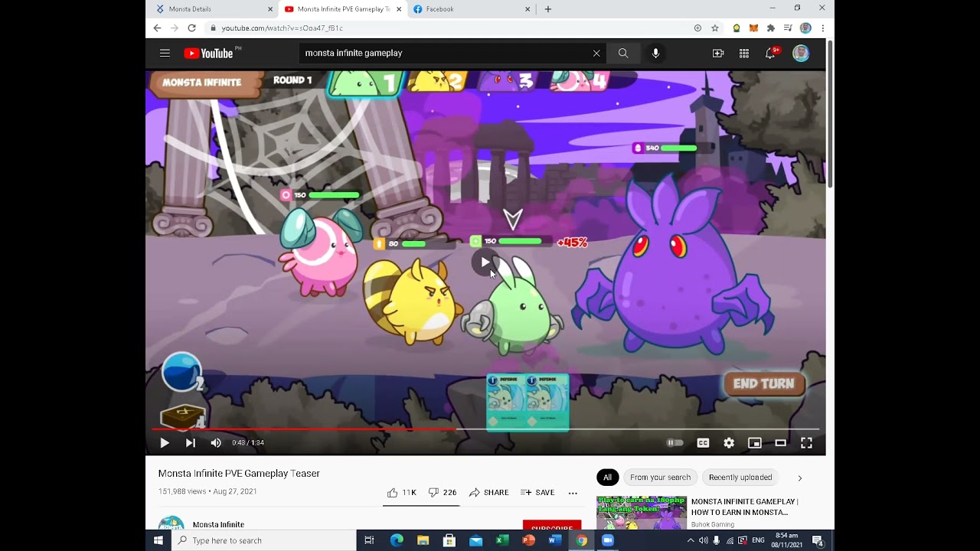980x551 pixels.
Task: Go to the YouTube home logo
Action: pyautogui.click(x=208, y=53)
